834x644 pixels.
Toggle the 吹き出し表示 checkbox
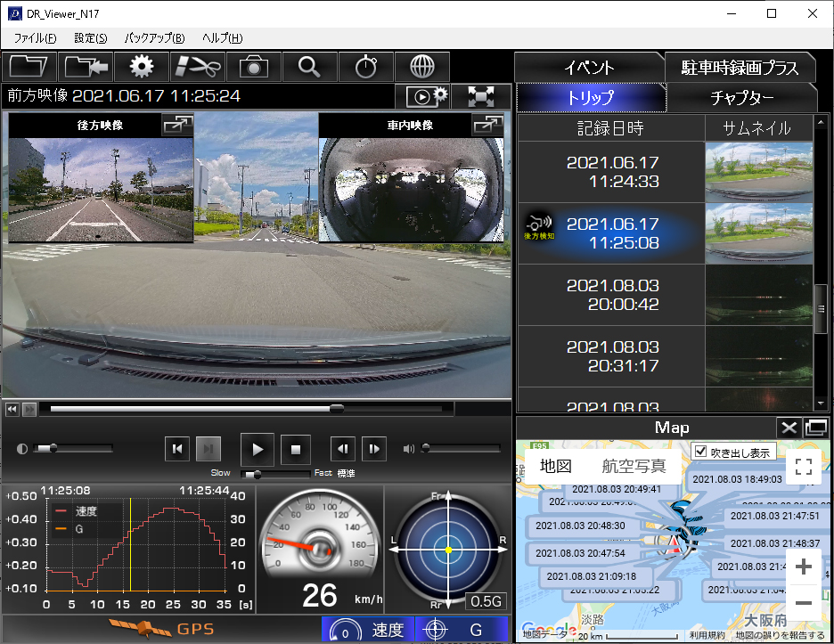[x=700, y=452]
